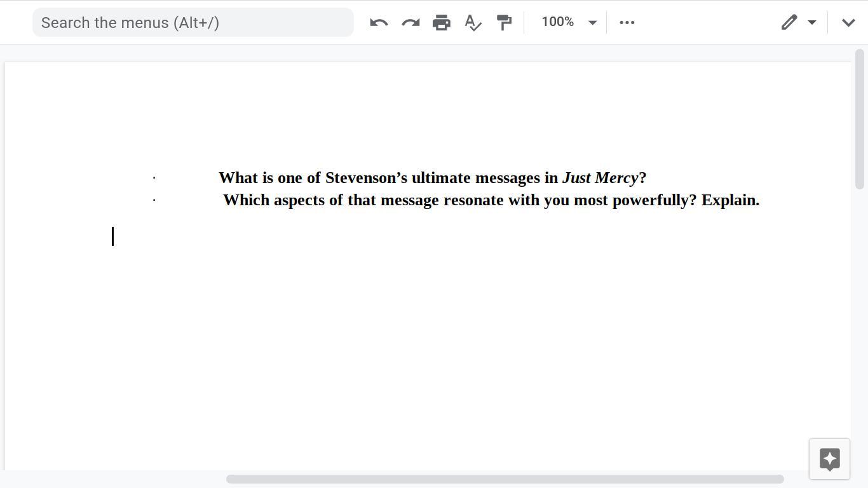Click the line about Stevenson's ultimate messages

click(x=433, y=178)
